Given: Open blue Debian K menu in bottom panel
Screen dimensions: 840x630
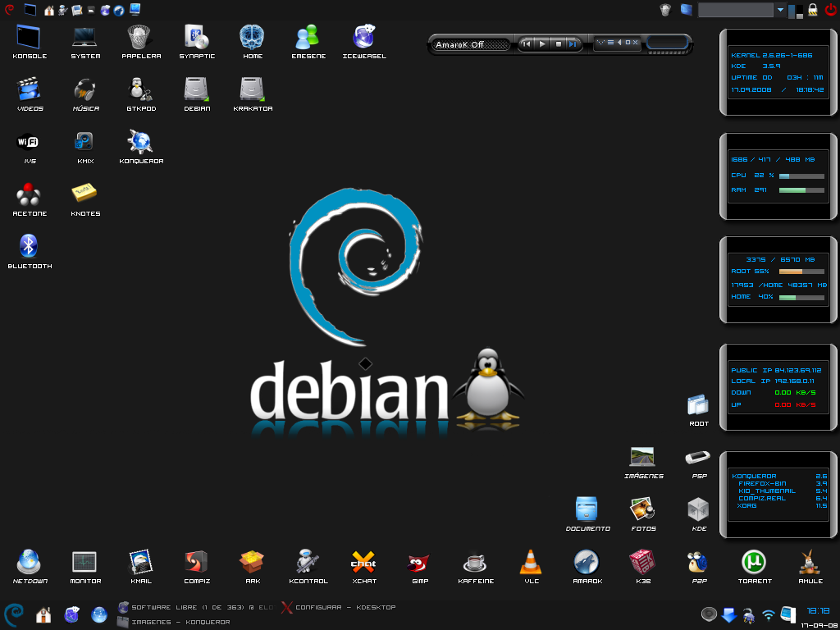Looking at the screenshot, I should click(14, 614).
